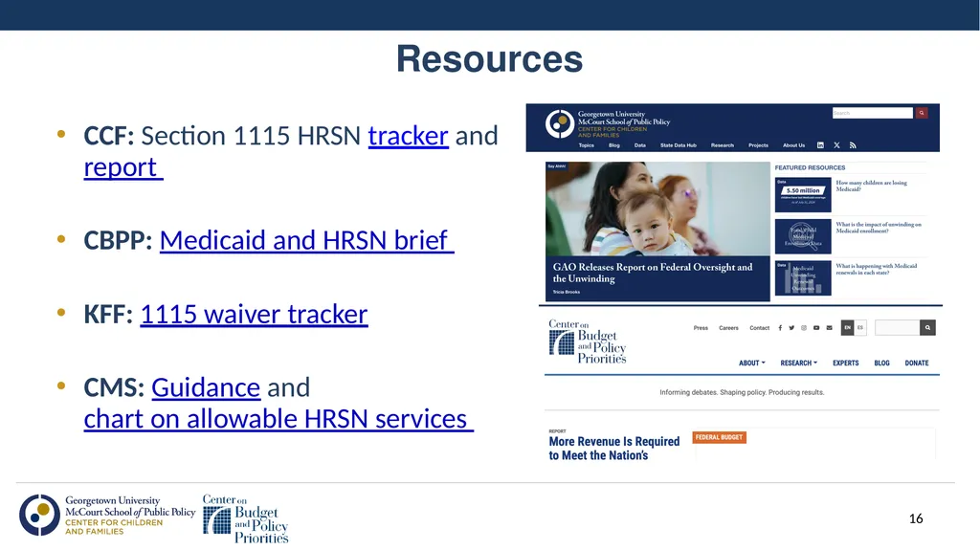The width and height of the screenshot is (980, 550).
Task: Click the 'Informing debates. Shaping policy.' tagline
Action: point(742,392)
